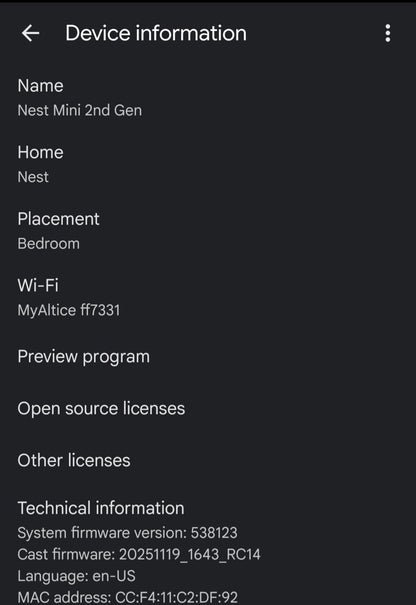Open the Home setting label
This screenshot has height=605, width=416.
pos(41,152)
